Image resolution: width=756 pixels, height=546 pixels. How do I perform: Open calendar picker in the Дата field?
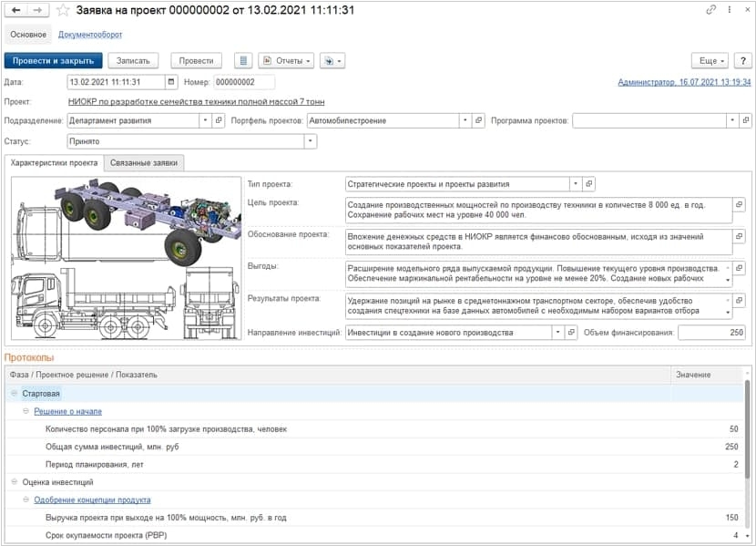coord(171,82)
